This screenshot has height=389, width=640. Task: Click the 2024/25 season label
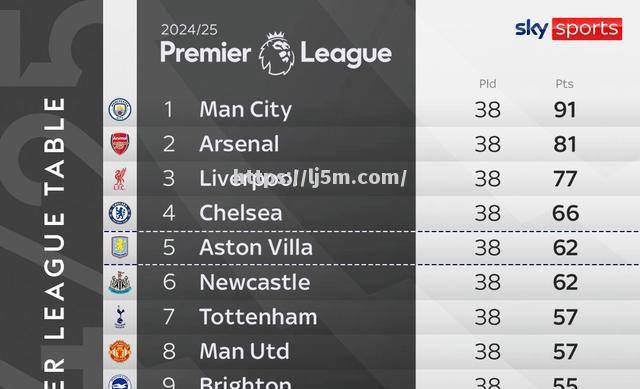189,30
